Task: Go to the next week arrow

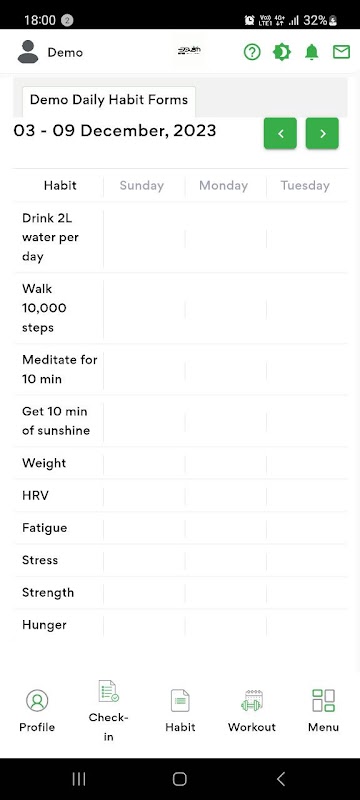Action: 322,133
